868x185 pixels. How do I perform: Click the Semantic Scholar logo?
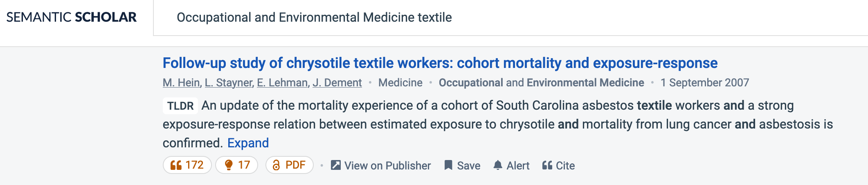pyautogui.click(x=72, y=17)
